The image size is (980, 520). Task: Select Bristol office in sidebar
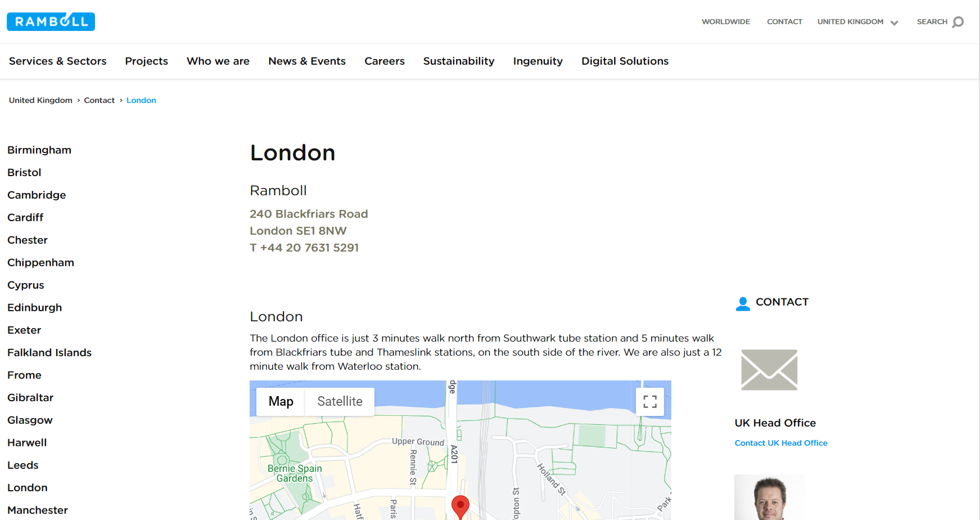[x=24, y=173]
